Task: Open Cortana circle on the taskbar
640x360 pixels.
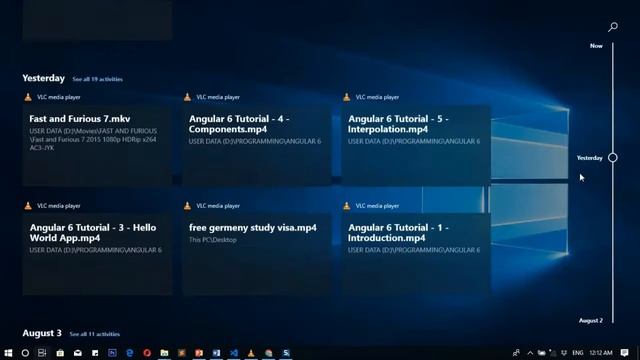Action: click(x=25, y=353)
